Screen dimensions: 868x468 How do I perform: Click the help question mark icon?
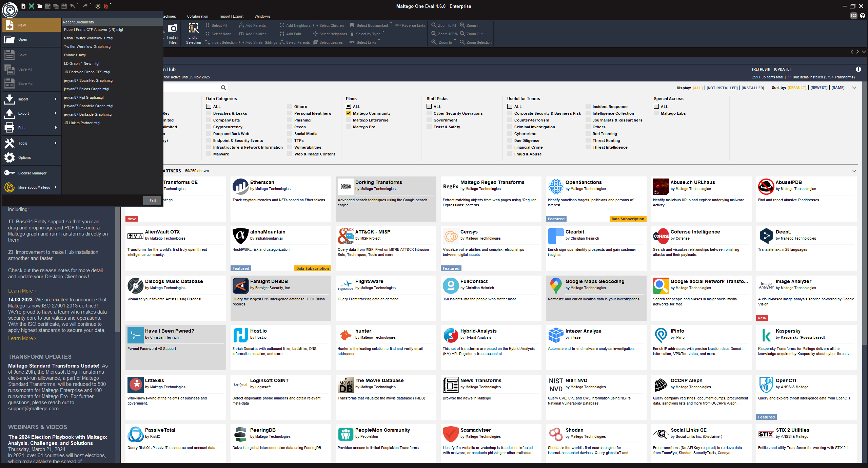click(x=862, y=16)
